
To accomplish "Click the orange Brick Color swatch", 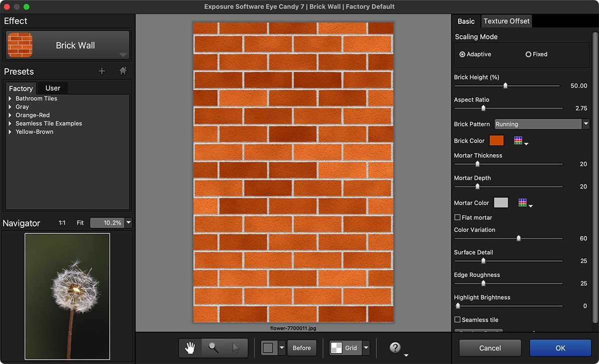I will click(496, 140).
